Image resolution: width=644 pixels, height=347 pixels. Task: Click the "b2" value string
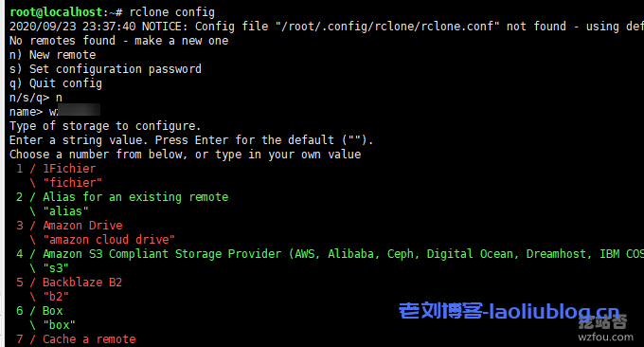point(56,297)
